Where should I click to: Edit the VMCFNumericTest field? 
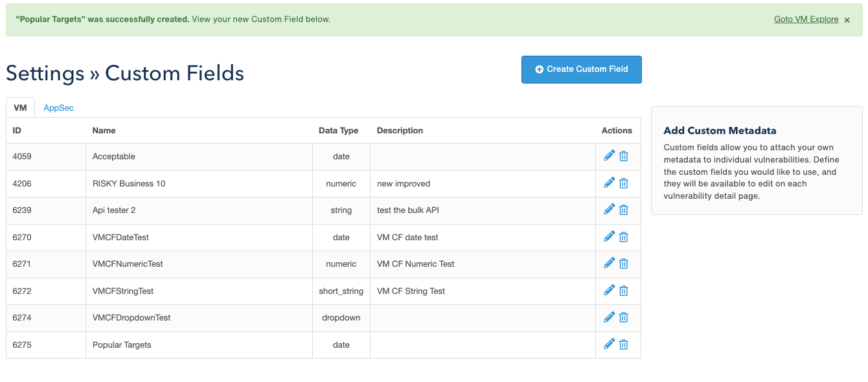click(x=609, y=263)
